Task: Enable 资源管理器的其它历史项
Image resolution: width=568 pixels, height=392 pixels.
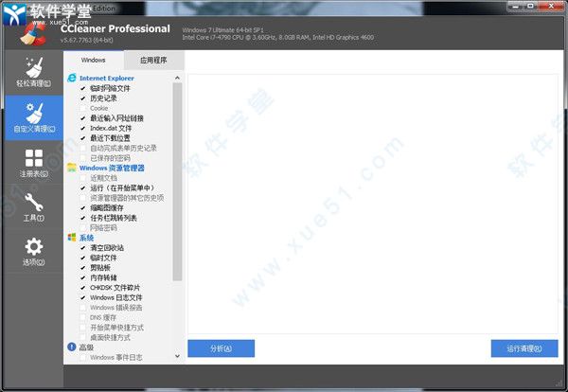Action: tap(83, 198)
